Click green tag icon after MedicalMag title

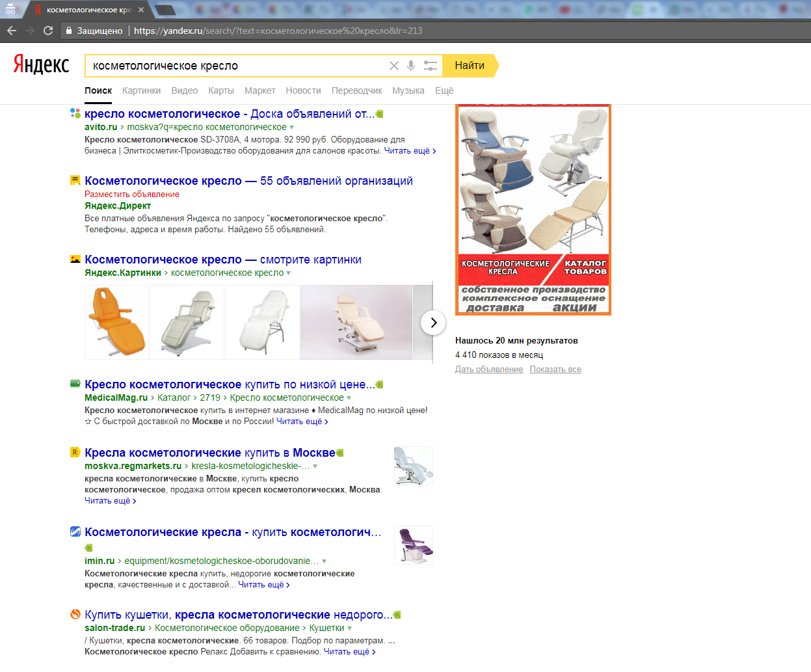pos(380,384)
